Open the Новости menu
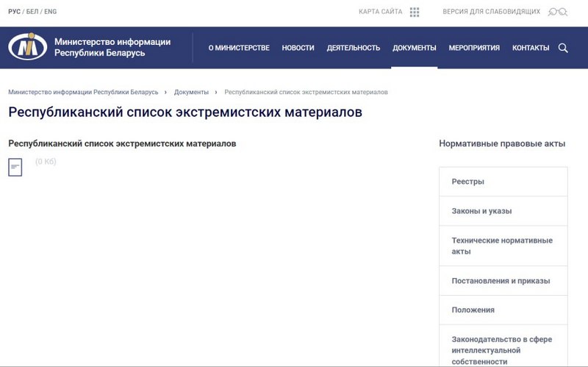The width and height of the screenshot is (588, 367). tap(298, 48)
